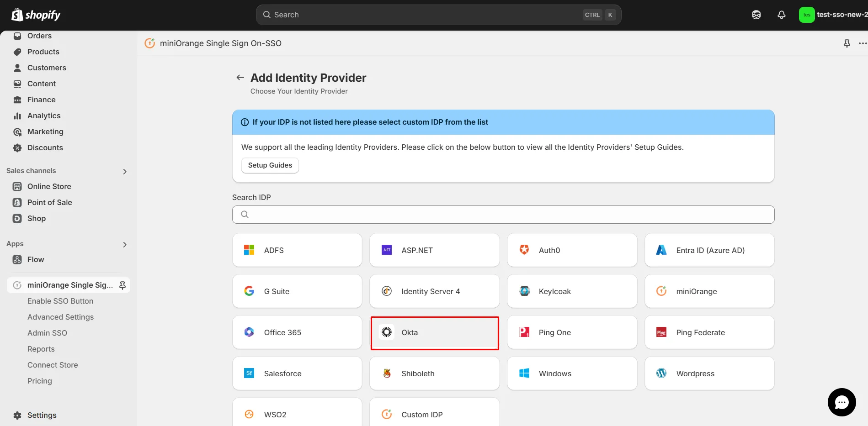Screen dimensions: 868x426
Task: Open the live chat bubble
Action: [x=841, y=402]
